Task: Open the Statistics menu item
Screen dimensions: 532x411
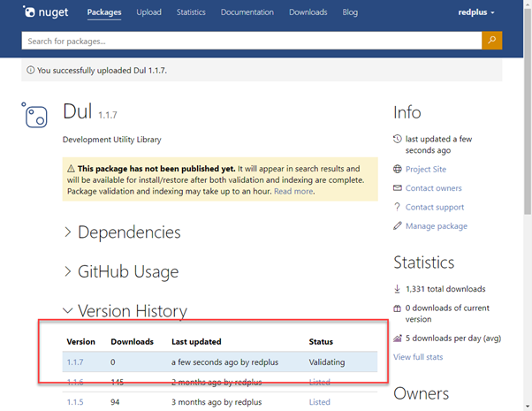Action: (191, 12)
